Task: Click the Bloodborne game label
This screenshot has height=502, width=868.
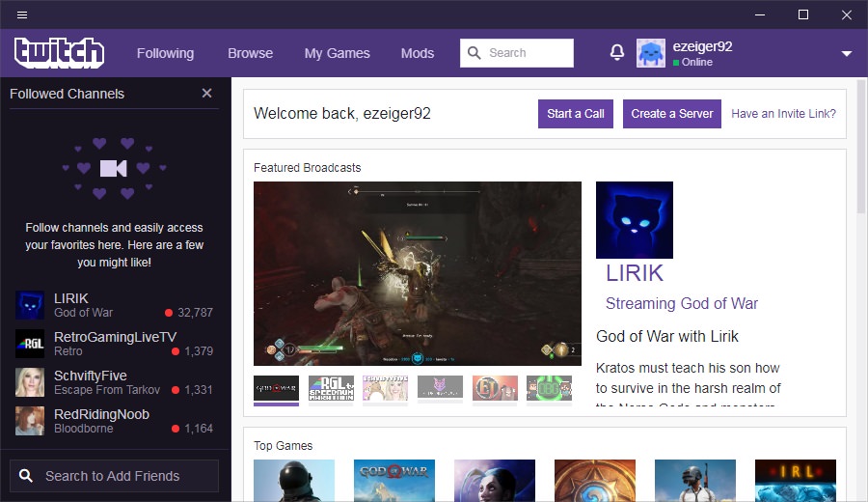Action: tap(84, 429)
